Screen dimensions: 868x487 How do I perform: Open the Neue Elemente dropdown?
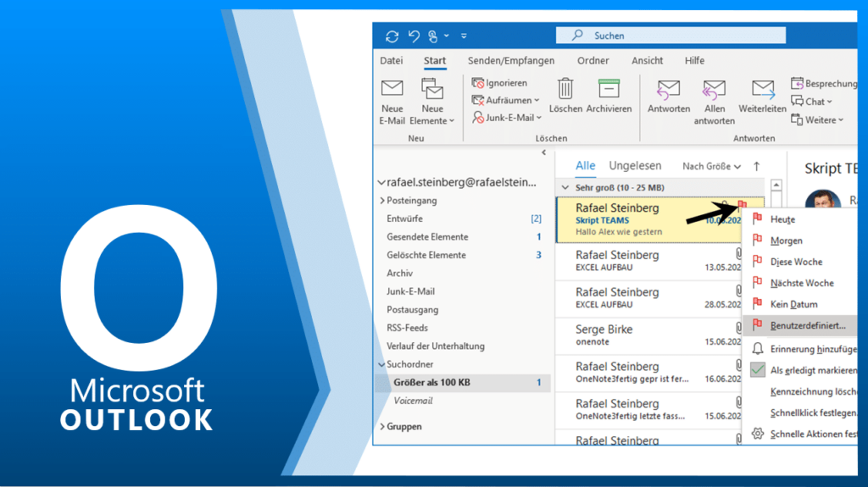[431, 102]
